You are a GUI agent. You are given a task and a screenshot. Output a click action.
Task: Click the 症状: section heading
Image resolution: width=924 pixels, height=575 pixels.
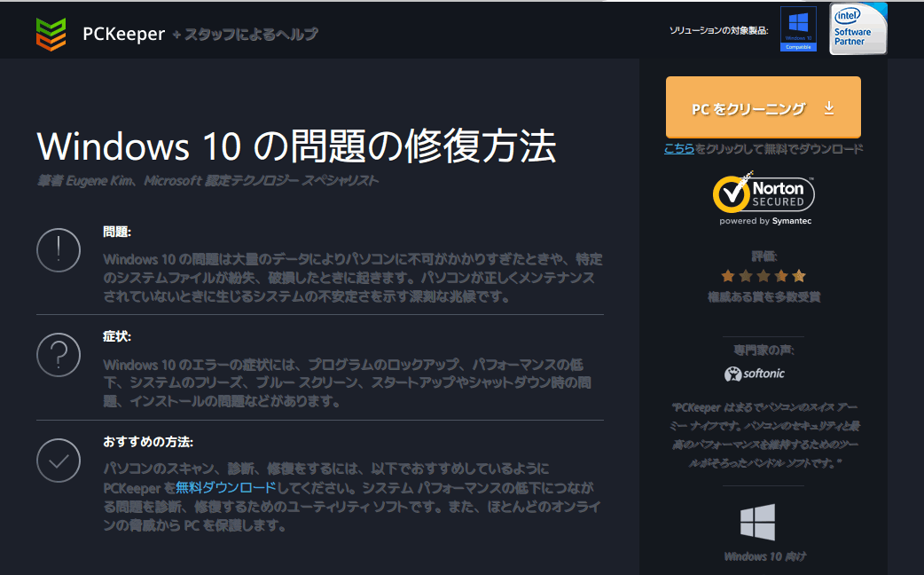click(117, 336)
